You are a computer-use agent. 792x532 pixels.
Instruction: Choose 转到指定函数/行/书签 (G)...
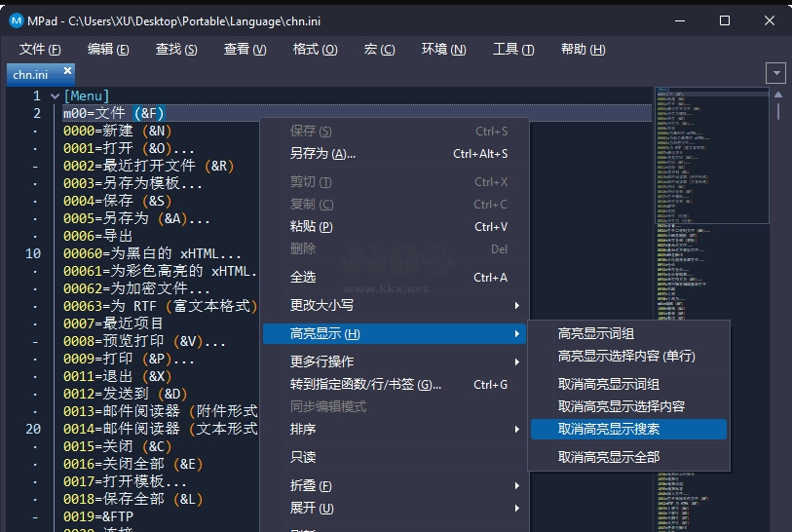(395, 385)
